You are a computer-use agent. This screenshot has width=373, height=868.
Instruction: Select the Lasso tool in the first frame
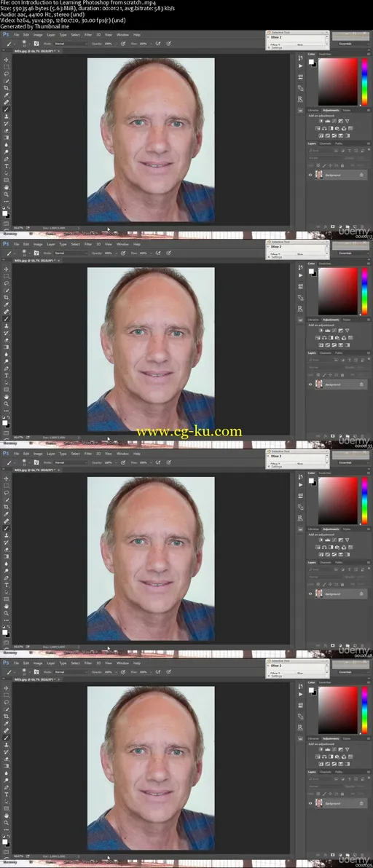click(6, 74)
